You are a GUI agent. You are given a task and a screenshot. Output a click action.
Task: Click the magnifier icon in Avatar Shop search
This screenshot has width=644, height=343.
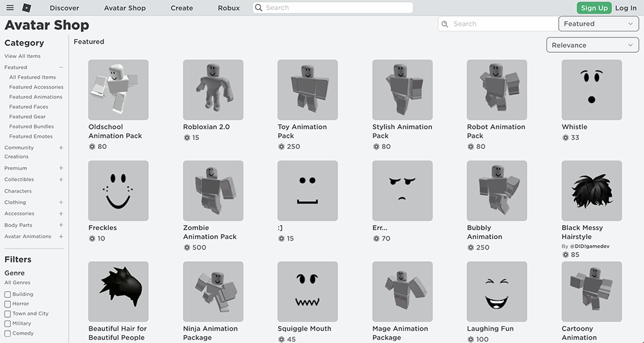pos(445,24)
